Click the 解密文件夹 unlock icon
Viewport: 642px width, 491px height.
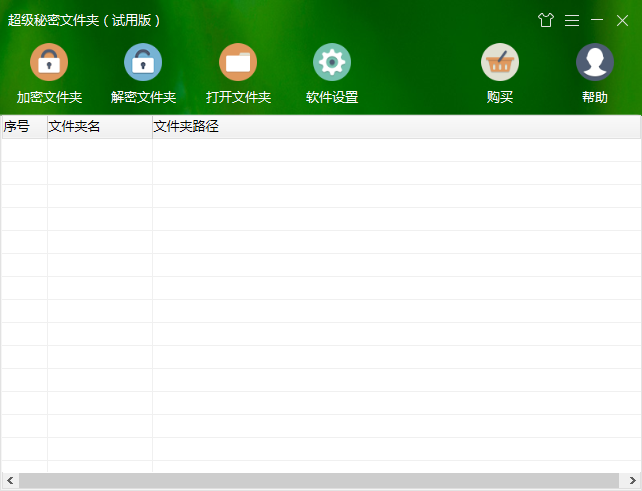[x=143, y=62]
